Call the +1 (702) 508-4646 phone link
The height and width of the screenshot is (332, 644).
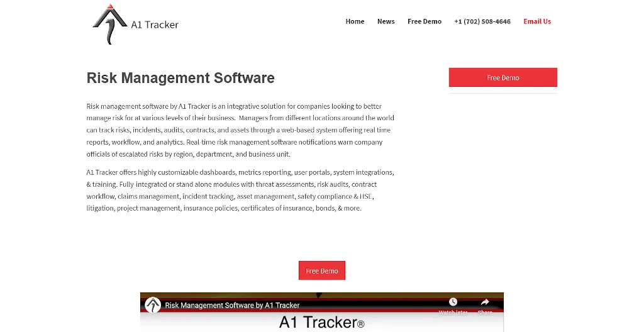(x=482, y=21)
